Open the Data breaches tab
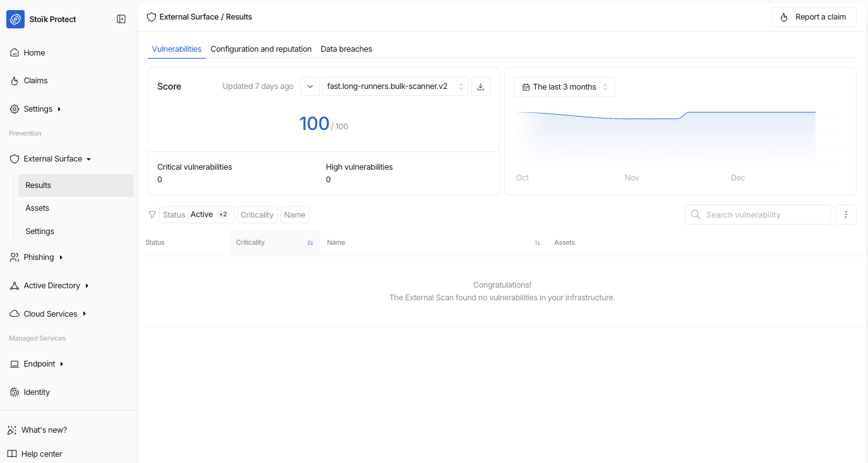Viewport: 868px width, 463px height. pos(346,49)
